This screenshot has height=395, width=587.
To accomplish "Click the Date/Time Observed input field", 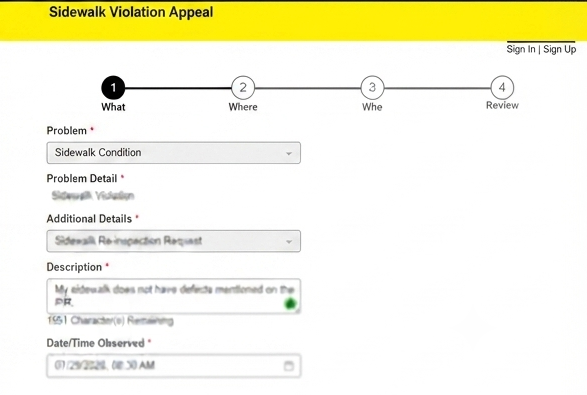I will click(173, 365).
